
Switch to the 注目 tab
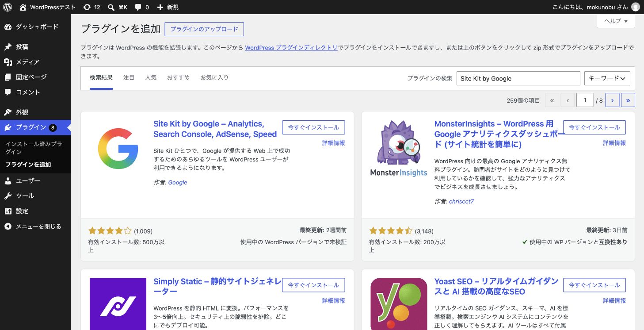(x=129, y=77)
